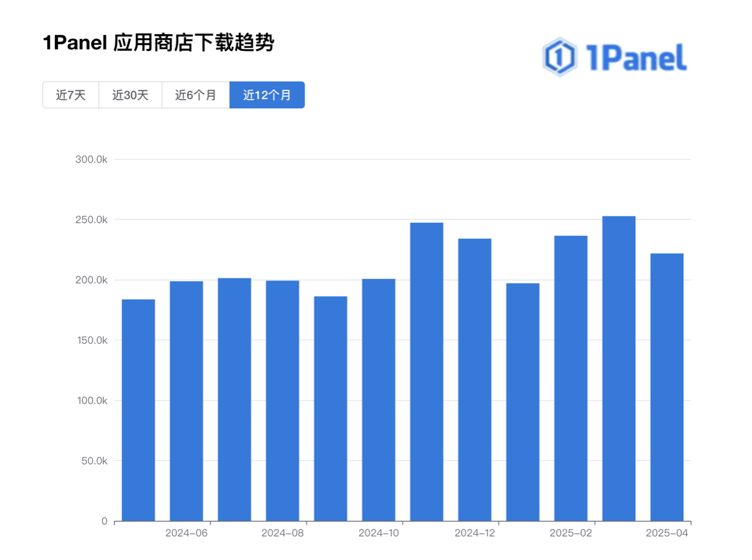Click the 2024-10 x-axis label
752x560 pixels.
click(378, 533)
